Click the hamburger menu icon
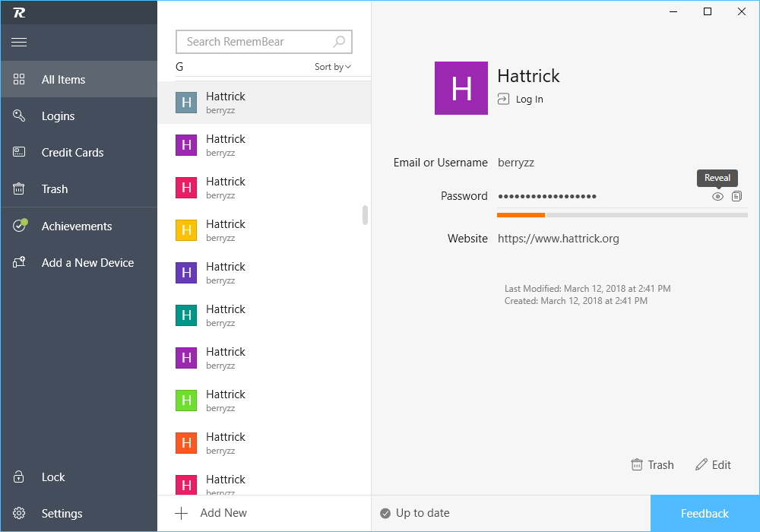760x532 pixels. tap(19, 43)
